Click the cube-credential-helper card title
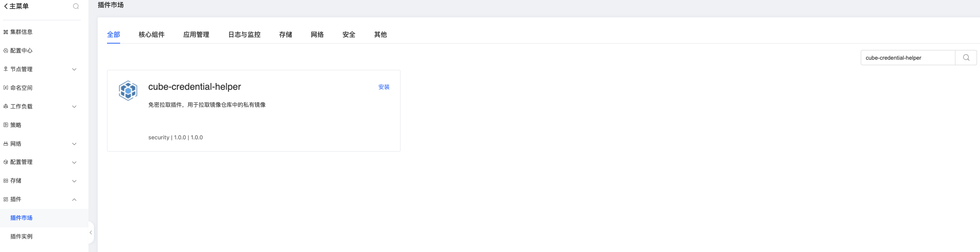 click(195, 87)
